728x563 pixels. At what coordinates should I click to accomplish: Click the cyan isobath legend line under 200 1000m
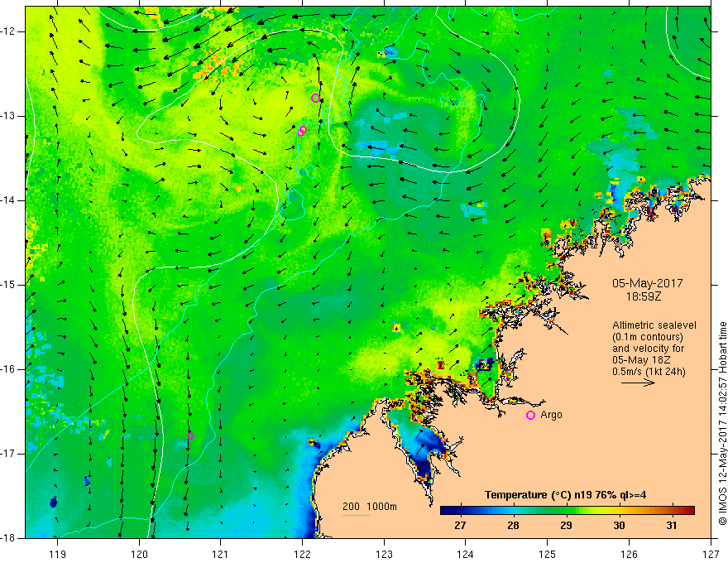[x=357, y=515]
